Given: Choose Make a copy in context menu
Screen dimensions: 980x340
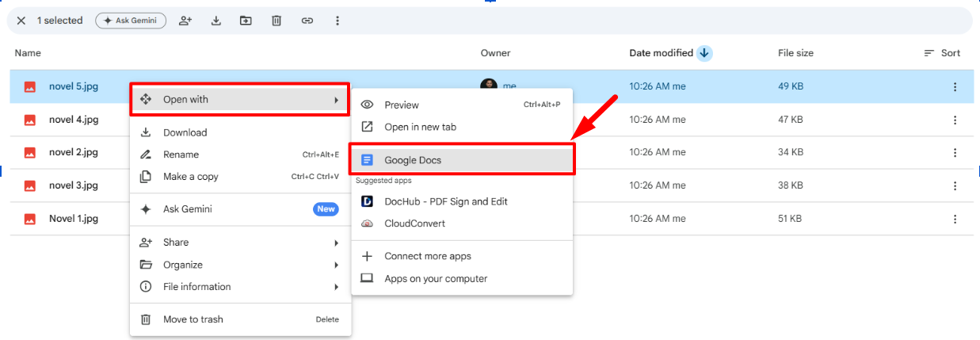Looking at the screenshot, I should (x=240, y=177).
